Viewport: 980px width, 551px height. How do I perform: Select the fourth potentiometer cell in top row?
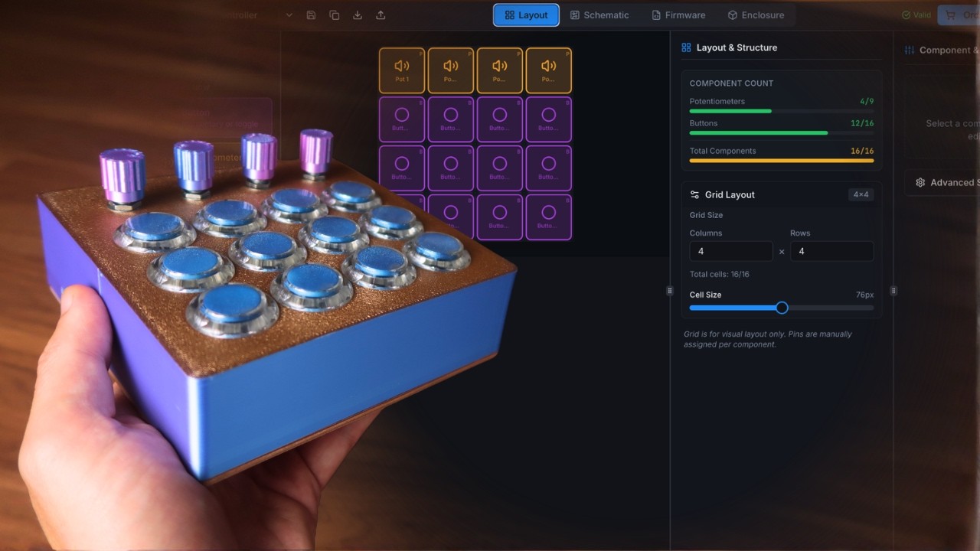pos(549,70)
